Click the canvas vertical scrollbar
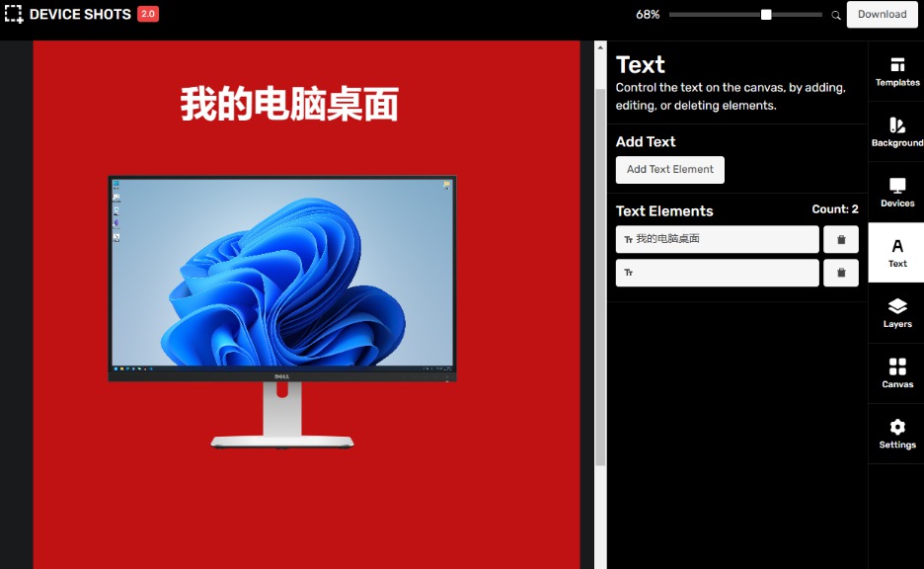 (600, 278)
